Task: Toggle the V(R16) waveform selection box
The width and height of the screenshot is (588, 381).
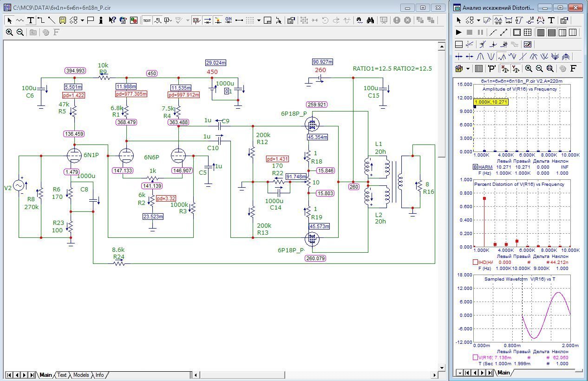Action: pos(475,357)
